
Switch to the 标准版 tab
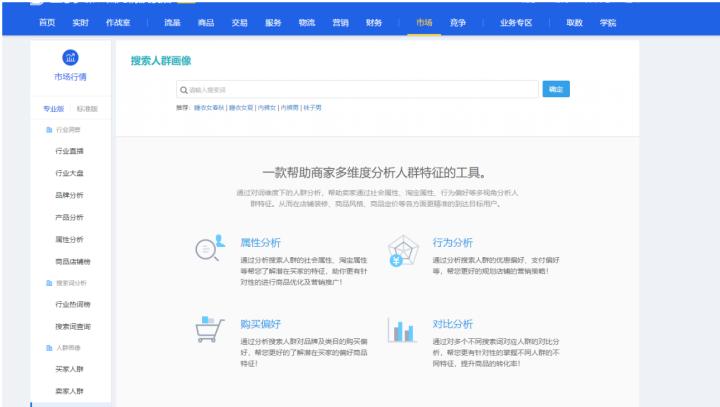(x=87, y=109)
